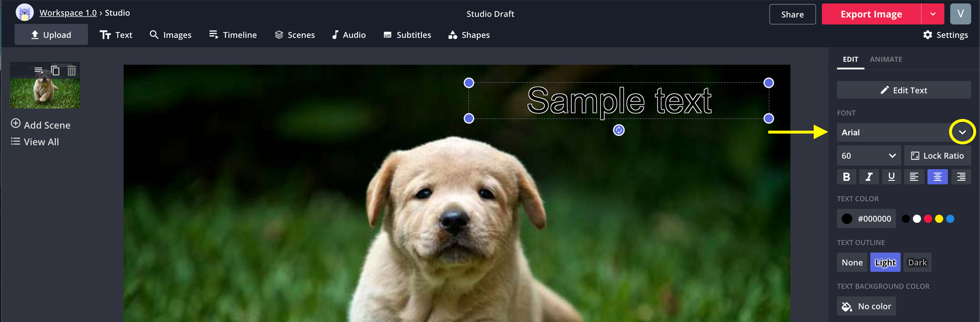This screenshot has width=980, height=322.
Task: Open the Subtitles menu
Action: [x=407, y=35]
